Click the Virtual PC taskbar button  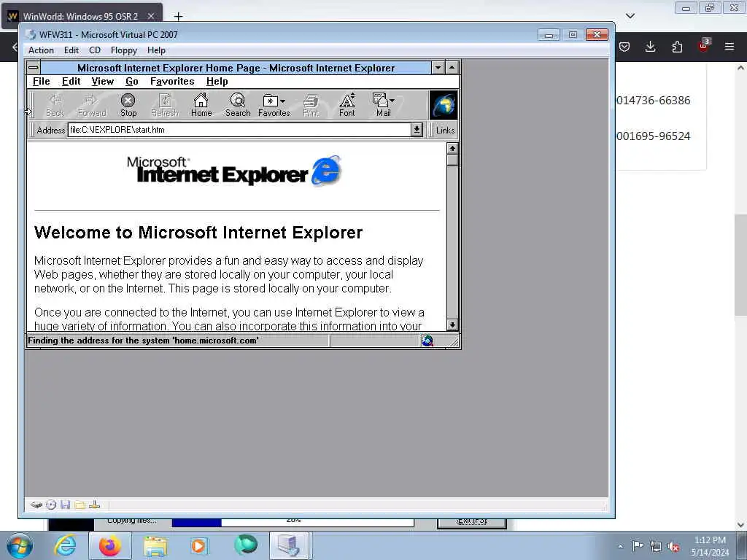[290, 545]
